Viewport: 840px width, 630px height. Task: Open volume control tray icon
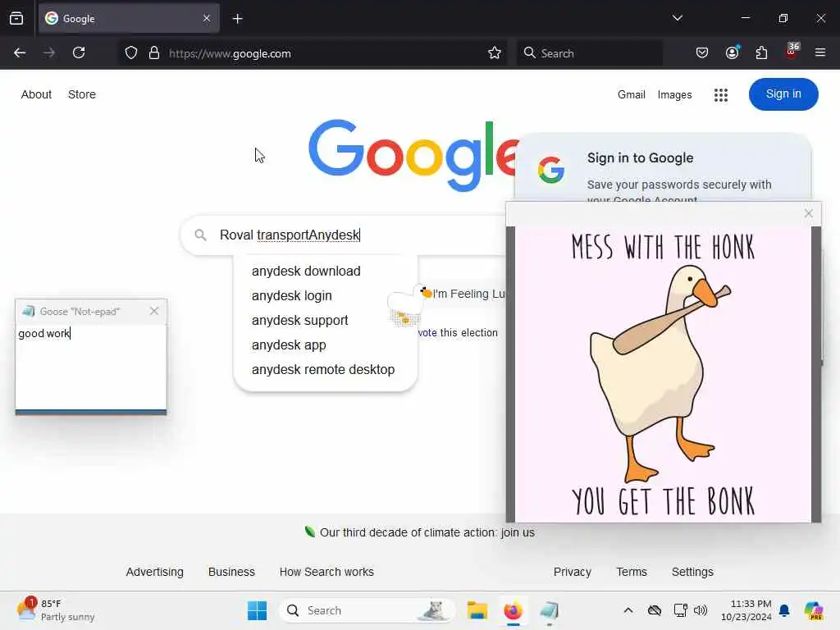[701, 610]
